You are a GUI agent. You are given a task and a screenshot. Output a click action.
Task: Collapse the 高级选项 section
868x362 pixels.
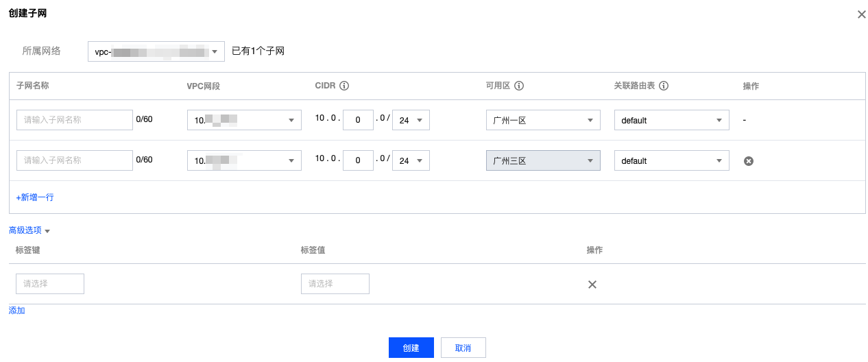[x=29, y=230]
